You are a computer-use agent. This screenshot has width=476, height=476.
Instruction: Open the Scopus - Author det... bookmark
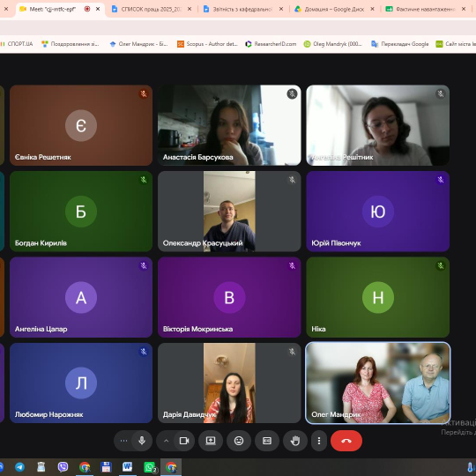tap(208, 44)
